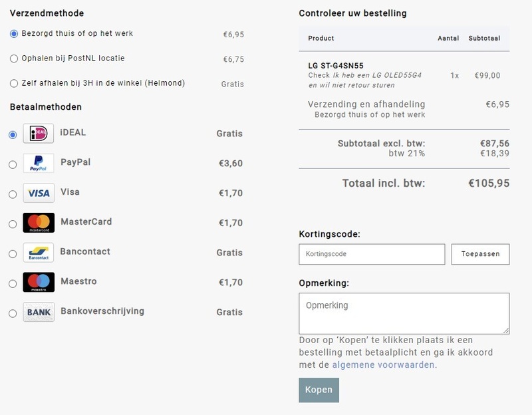This screenshot has width=532, height=415.
Task: Click the MasterCard logo icon
Action: [x=39, y=223]
